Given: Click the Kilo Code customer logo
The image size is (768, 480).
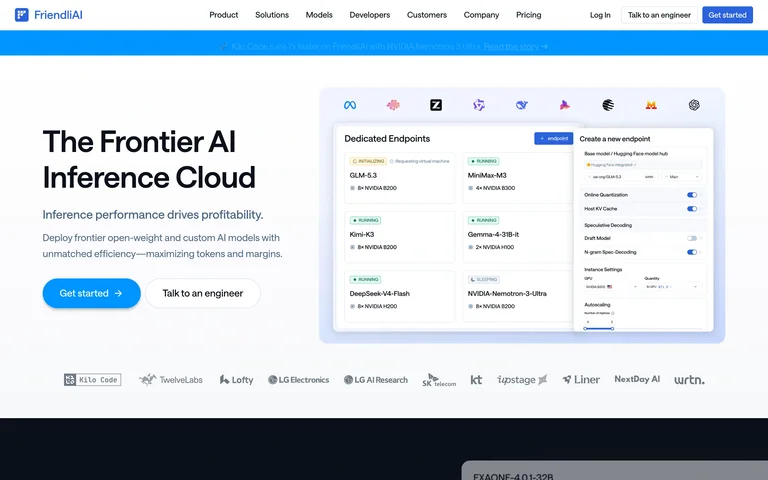Looking at the screenshot, I should [93, 380].
